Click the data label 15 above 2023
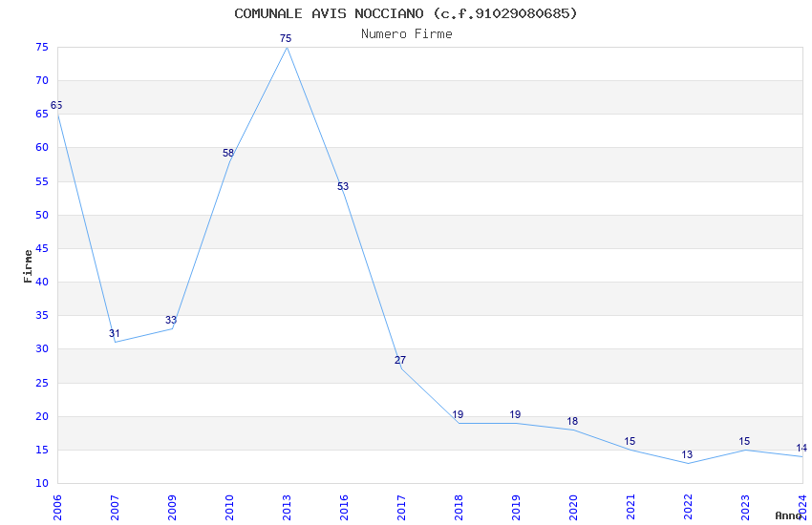Image resolution: width=812 pixels, height=525 pixels. tap(744, 442)
